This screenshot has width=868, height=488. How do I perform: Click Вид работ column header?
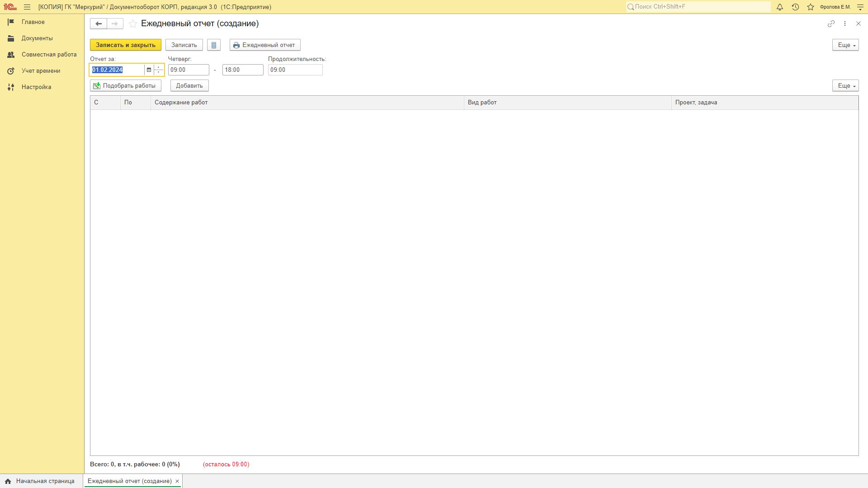coord(568,103)
